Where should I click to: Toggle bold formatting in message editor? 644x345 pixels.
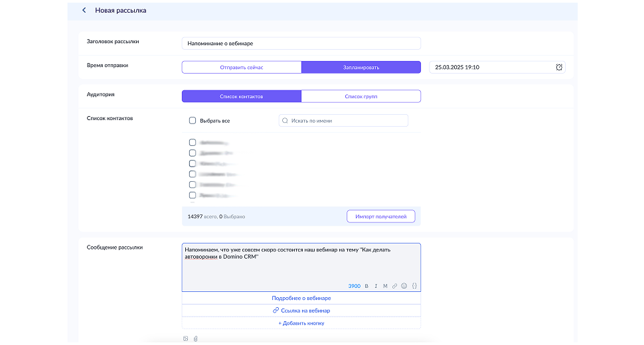coord(366,286)
